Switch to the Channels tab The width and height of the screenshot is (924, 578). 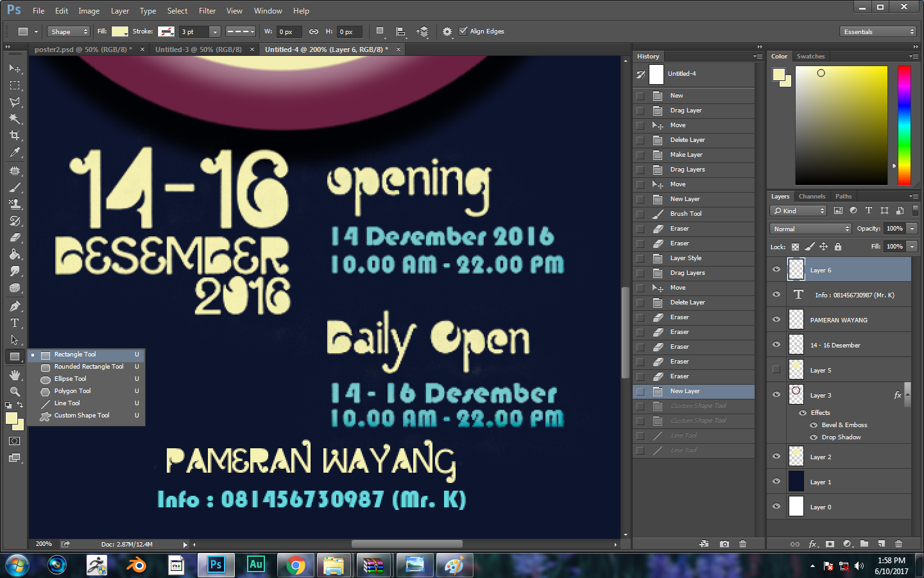(x=812, y=196)
